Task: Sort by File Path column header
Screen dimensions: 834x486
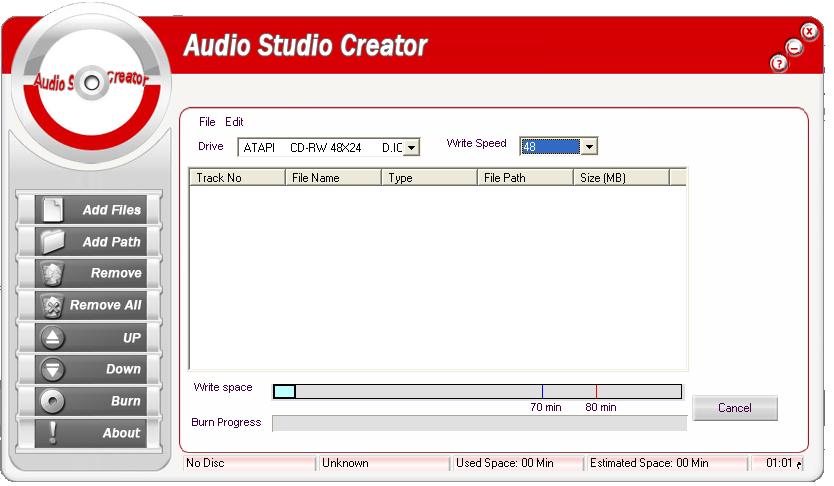Action: pos(525,178)
